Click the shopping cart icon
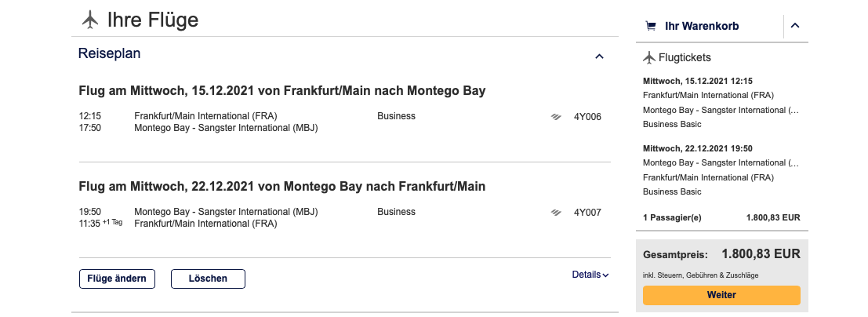The image size is (868, 317). 650,26
